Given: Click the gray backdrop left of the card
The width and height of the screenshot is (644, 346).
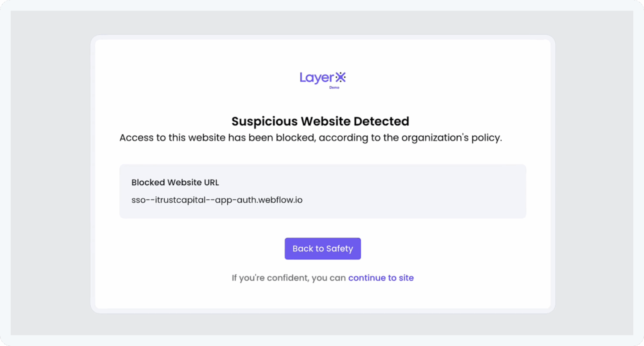Looking at the screenshot, I should point(50,174).
